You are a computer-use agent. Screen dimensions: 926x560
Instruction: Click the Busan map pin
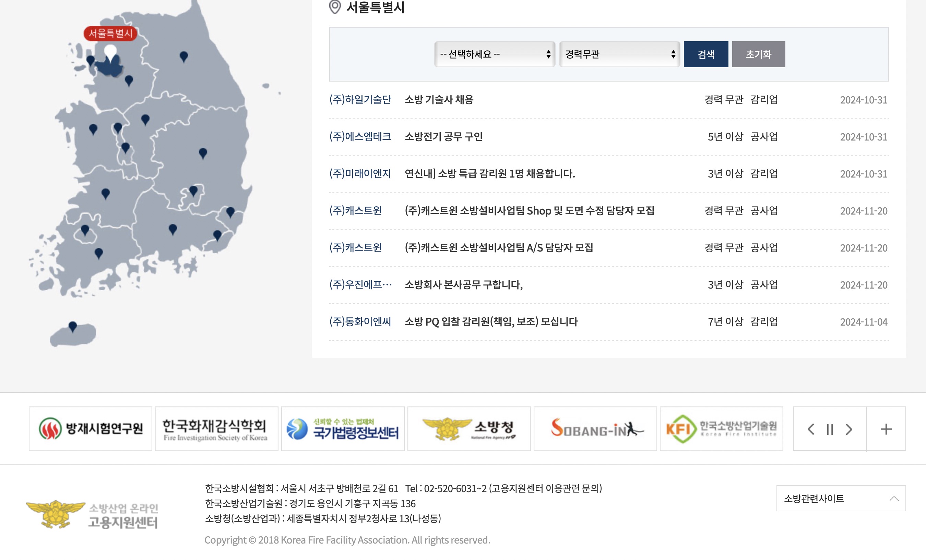tap(217, 235)
